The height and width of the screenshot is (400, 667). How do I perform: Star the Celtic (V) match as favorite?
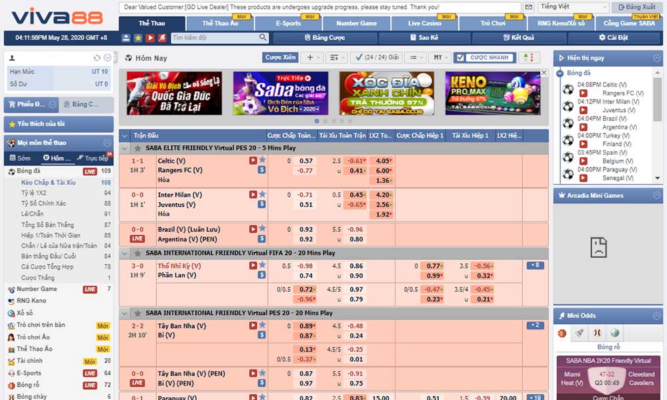click(x=262, y=160)
